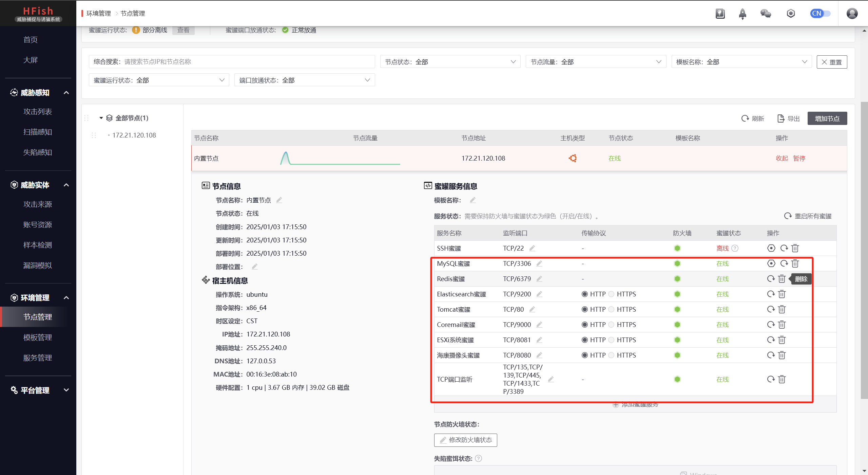This screenshot has width=868, height=475.
Task: Select HTTP radio for 海康摄像头蜜罐
Action: [584, 355]
